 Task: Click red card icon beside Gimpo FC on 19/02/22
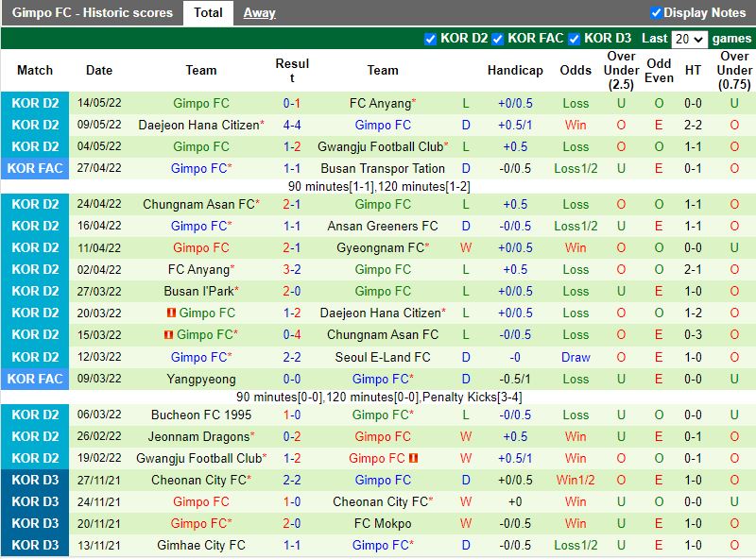(414, 459)
